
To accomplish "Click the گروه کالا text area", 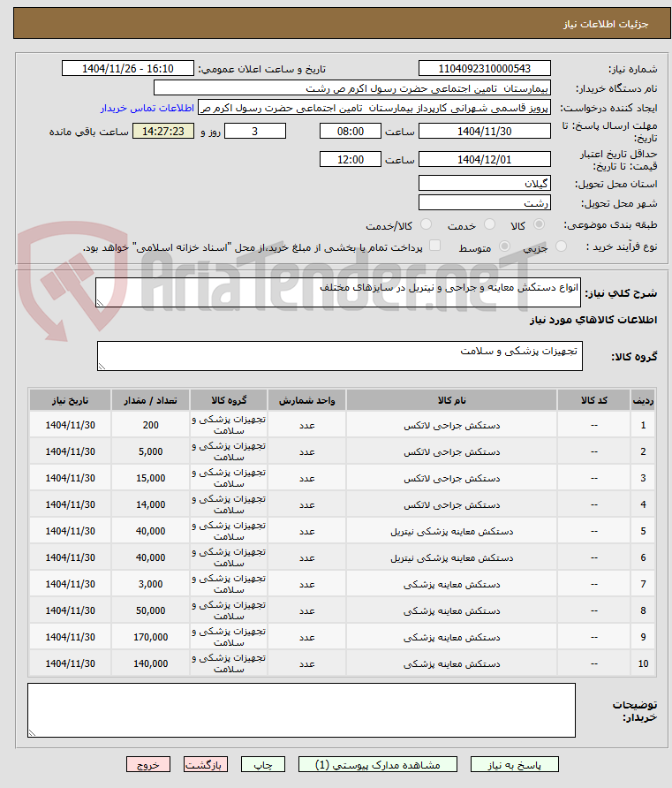I will pyautogui.click(x=339, y=356).
